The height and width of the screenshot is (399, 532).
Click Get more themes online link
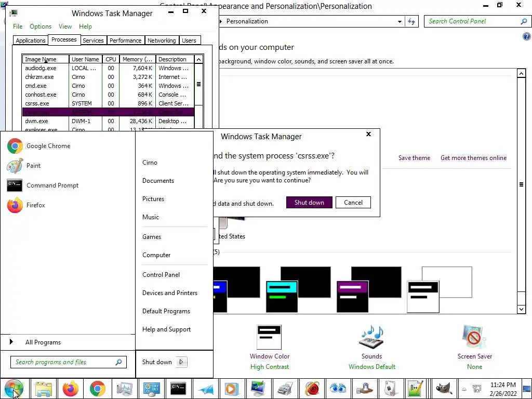[x=473, y=158]
